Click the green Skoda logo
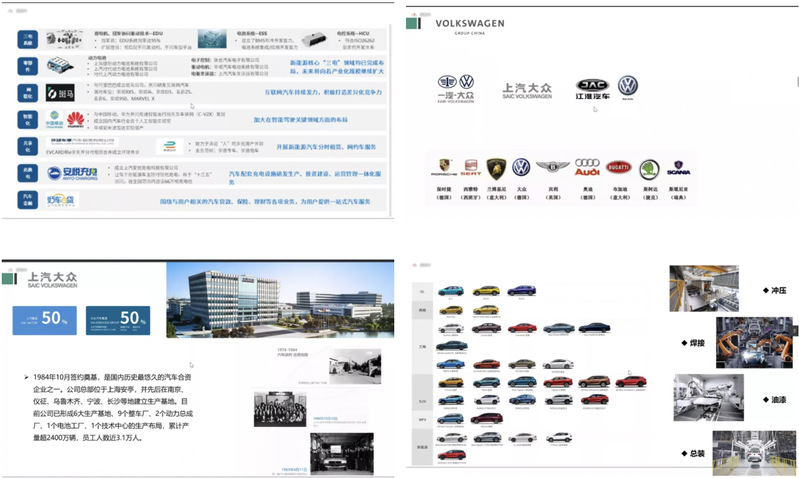 point(650,169)
